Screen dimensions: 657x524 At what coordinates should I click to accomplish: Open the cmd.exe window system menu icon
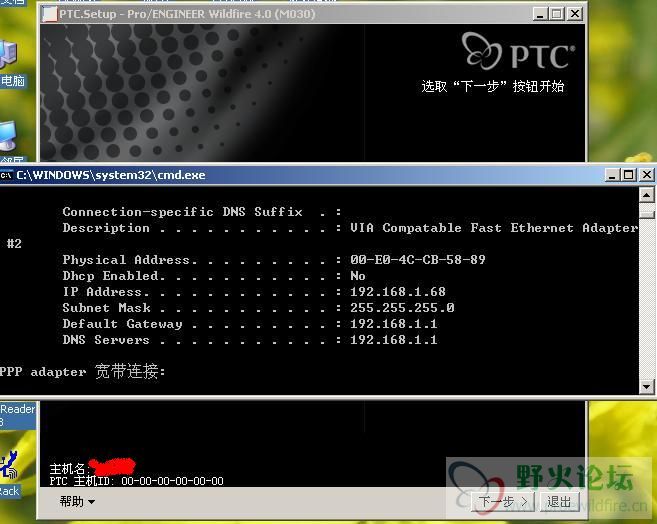[6, 175]
